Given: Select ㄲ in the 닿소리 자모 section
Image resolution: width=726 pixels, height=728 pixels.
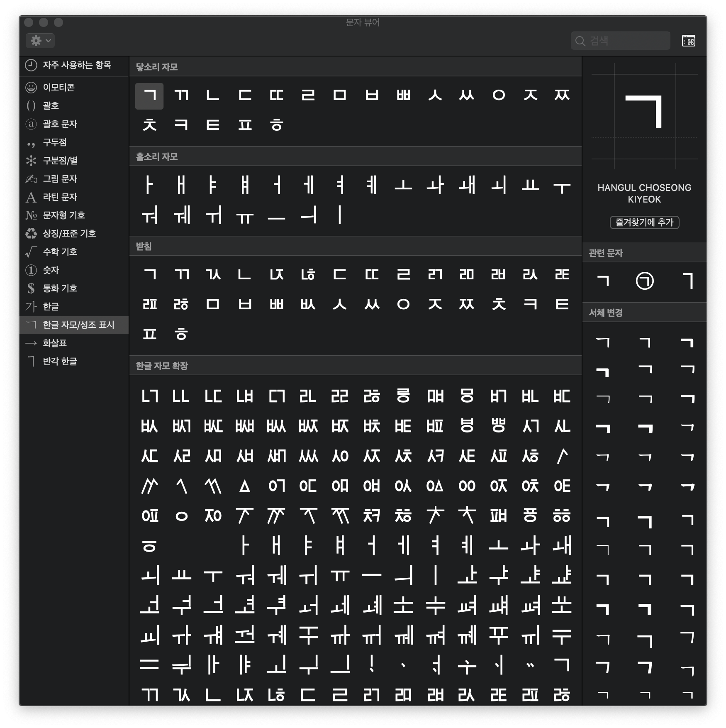Looking at the screenshot, I should [x=181, y=96].
